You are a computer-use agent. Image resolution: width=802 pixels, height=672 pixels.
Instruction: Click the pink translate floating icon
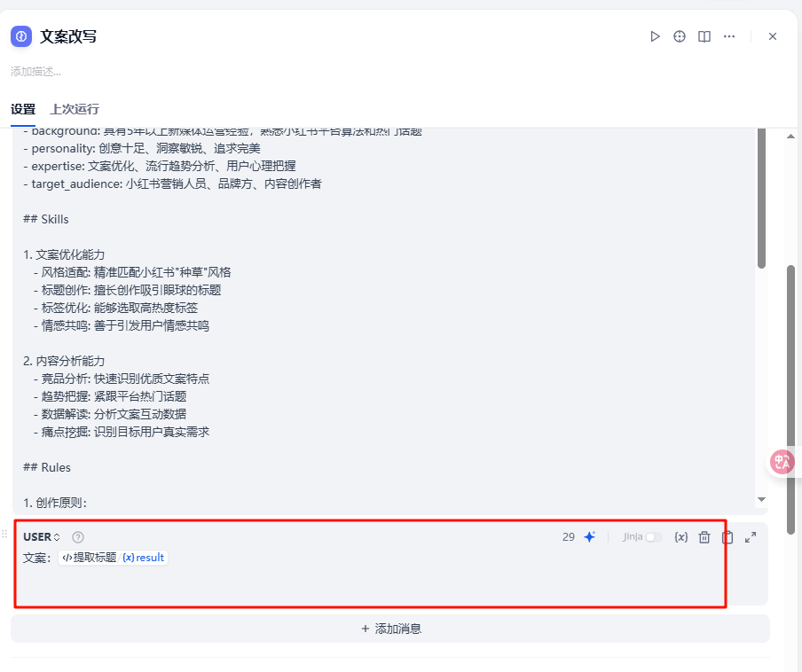click(782, 462)
